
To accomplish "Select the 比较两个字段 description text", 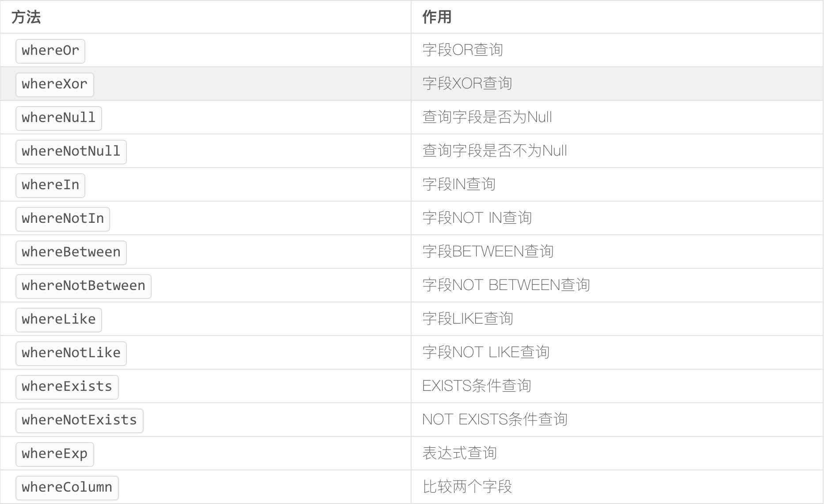I will [x=467, y=487].
